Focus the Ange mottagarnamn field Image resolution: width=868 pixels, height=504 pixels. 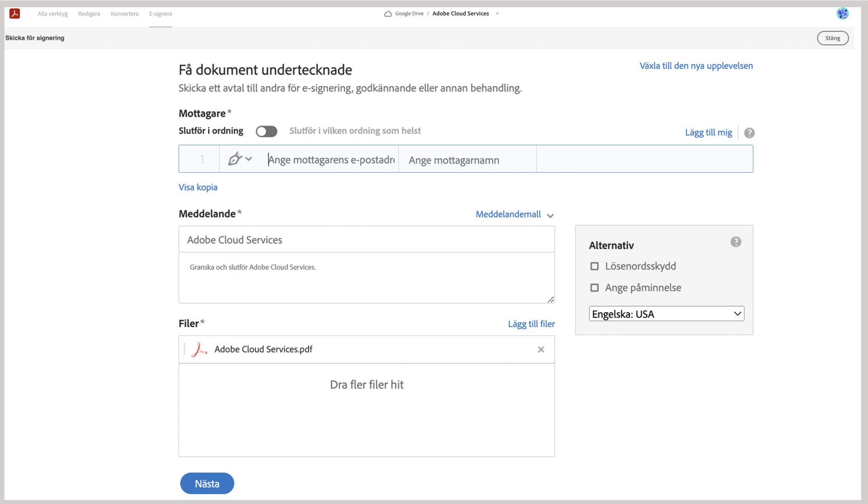coord(467,160)
